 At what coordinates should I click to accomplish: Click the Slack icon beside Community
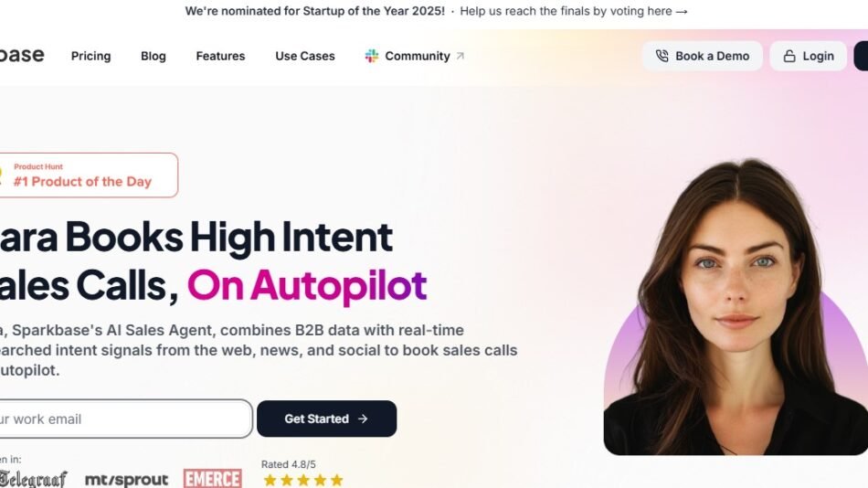tap(372, 56)
